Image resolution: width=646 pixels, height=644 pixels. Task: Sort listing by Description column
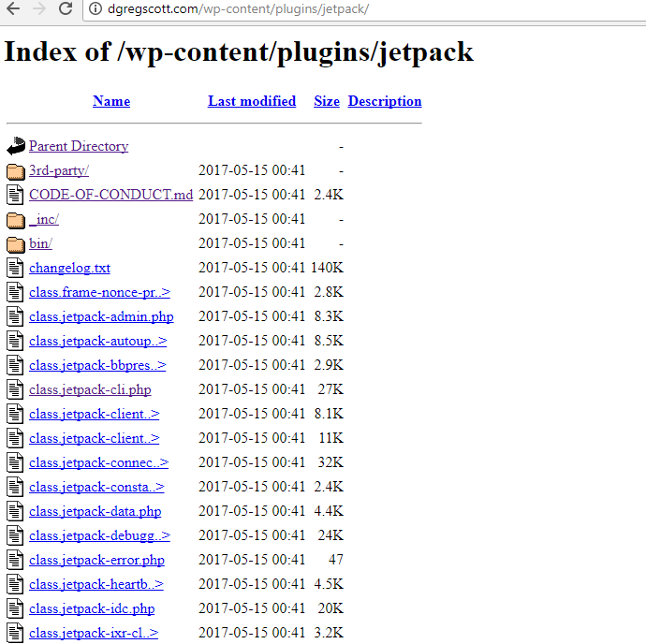(385, 101)
